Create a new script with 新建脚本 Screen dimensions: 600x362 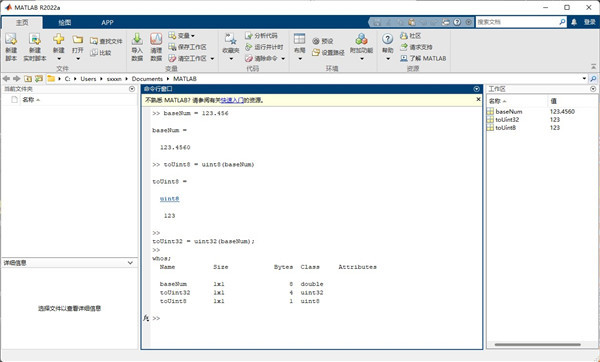pyautogui.click(x=11, y=47)
